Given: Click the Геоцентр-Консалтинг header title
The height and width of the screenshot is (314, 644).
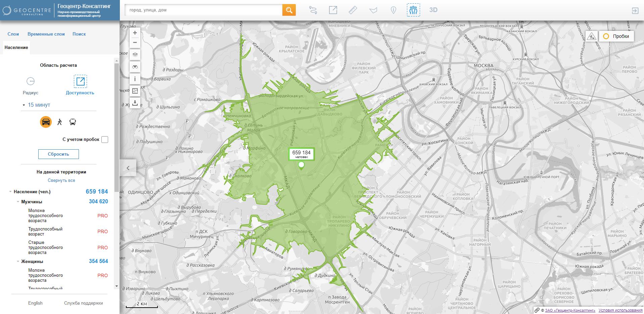Looking at the screenshot, I should point(84,6).
